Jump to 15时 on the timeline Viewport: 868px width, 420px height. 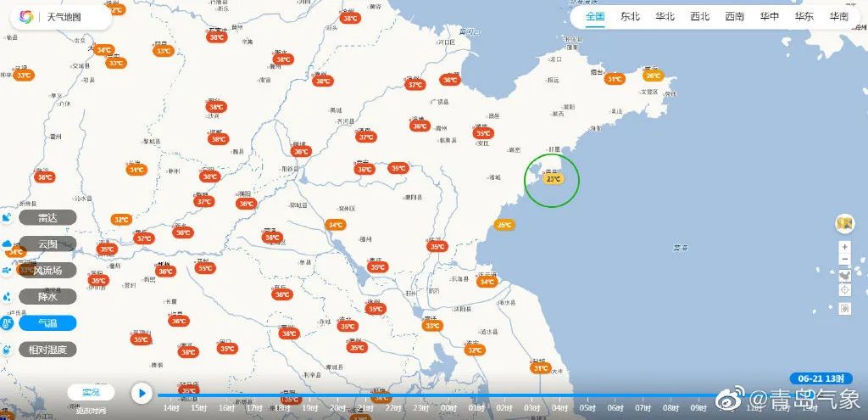(x=198, y=408)
